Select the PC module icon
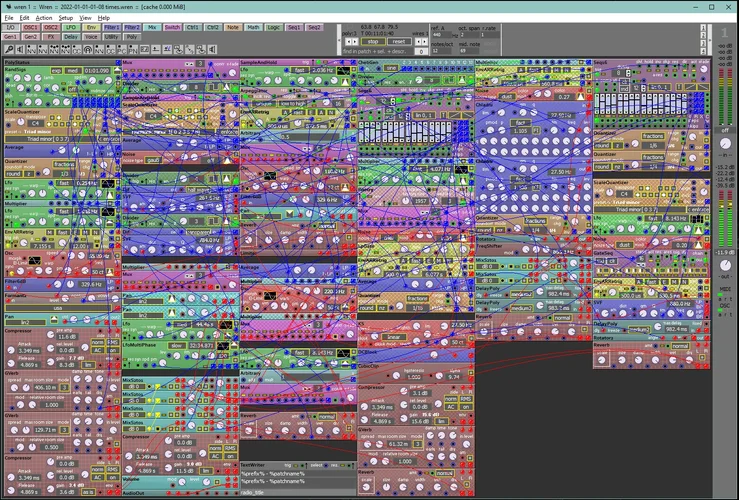 tap(121, 49)
